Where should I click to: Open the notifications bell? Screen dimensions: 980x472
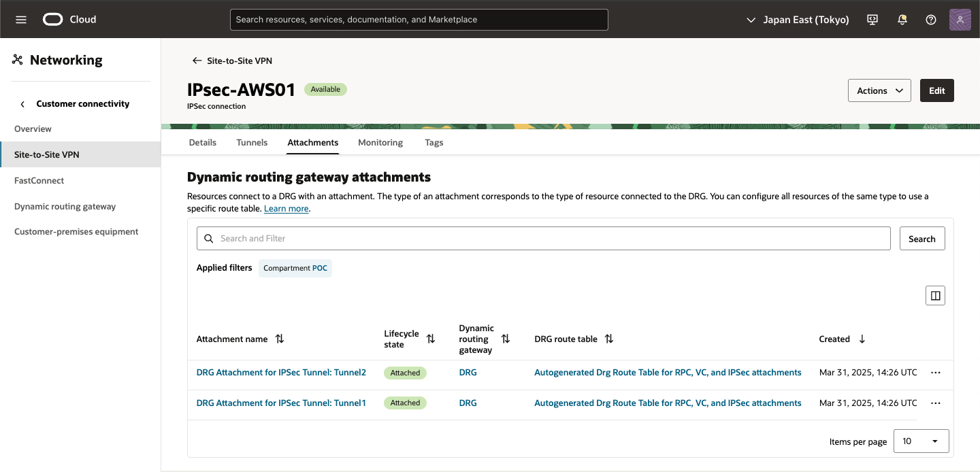coord(902,20)
